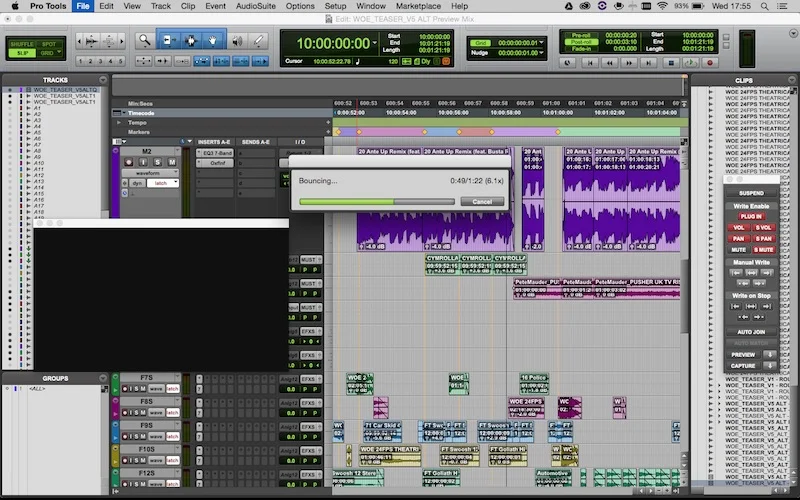Screen dimensions: 800x500
Task: Open the TRACKS list popup menu
Action: [103, 80]
